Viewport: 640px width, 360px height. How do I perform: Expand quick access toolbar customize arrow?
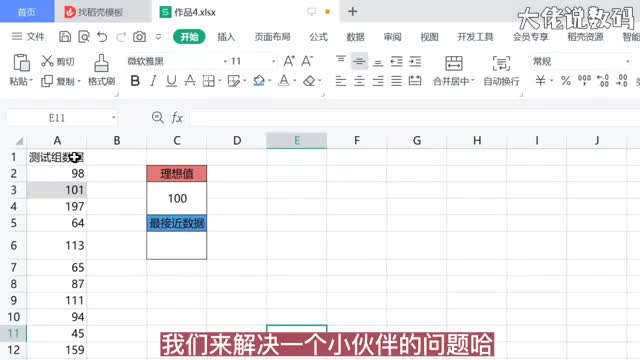point(158,37)
